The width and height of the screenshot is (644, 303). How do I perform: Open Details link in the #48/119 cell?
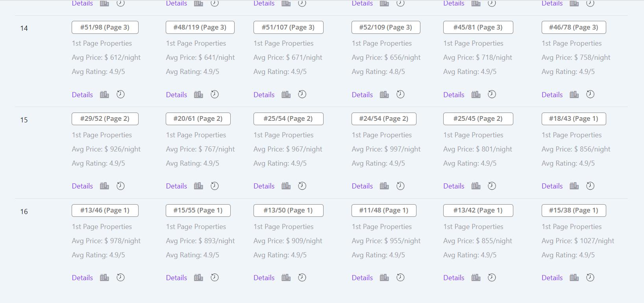click(176, 95)
